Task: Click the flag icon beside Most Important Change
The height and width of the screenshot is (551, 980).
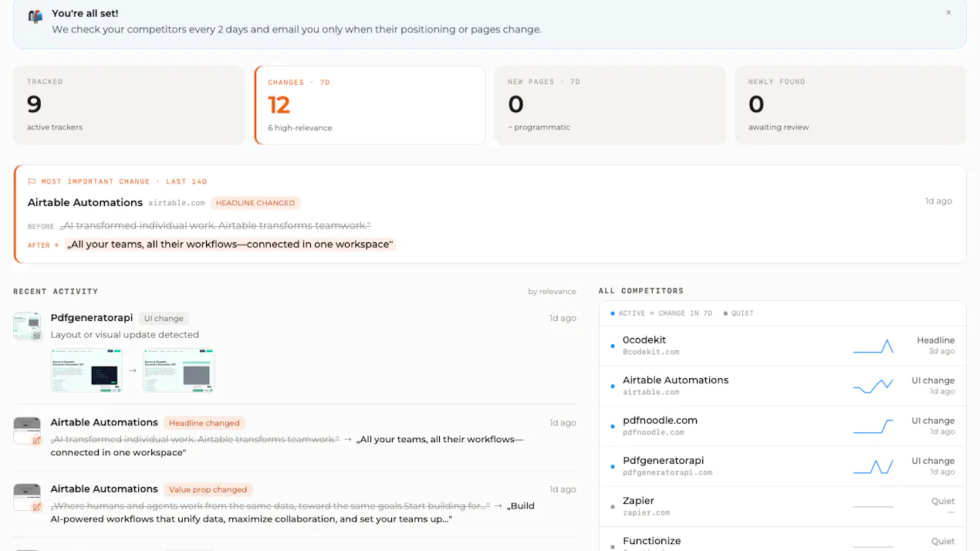Action: pyautogui.click(x=32, y=182)
